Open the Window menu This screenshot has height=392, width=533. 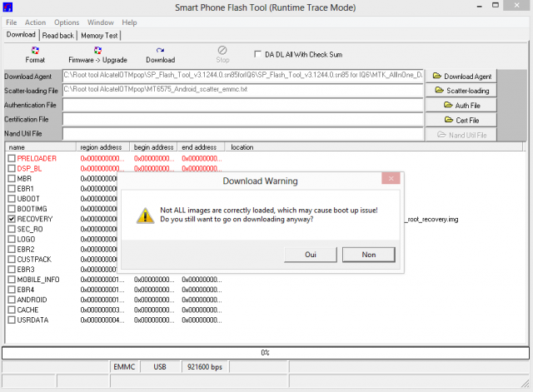click(101, 22)
